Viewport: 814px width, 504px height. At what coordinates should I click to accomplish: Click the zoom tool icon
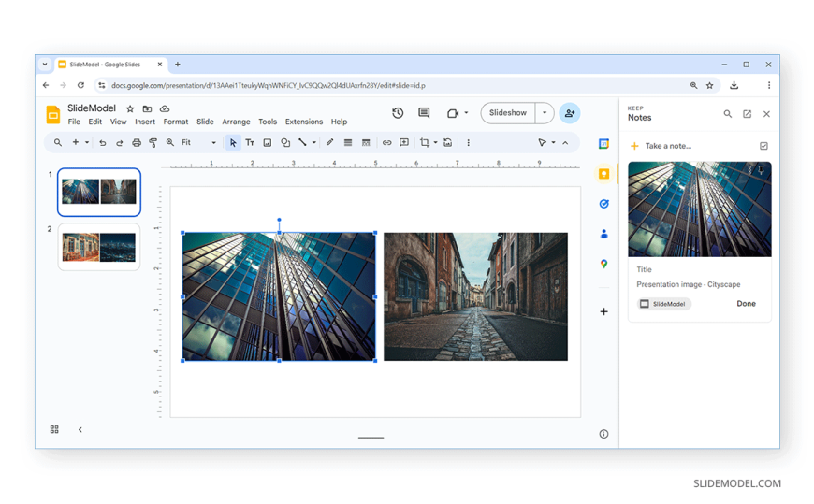point(169,142)
